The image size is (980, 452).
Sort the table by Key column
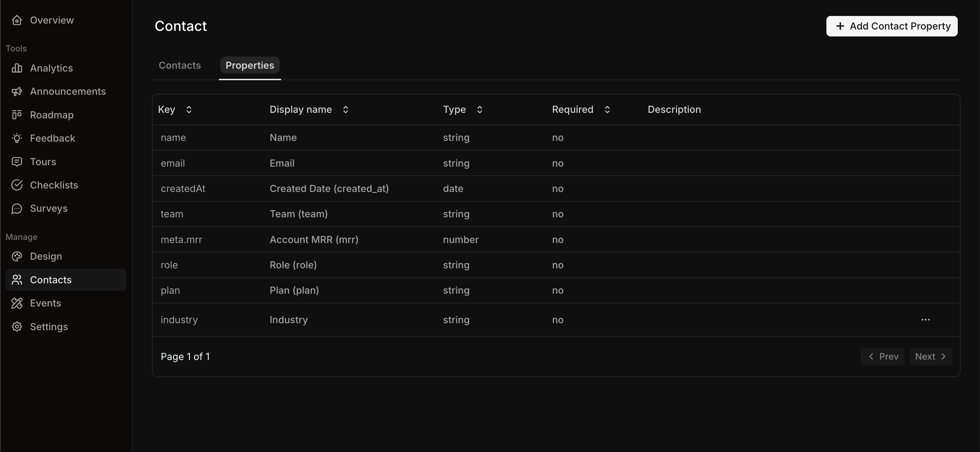189,109
